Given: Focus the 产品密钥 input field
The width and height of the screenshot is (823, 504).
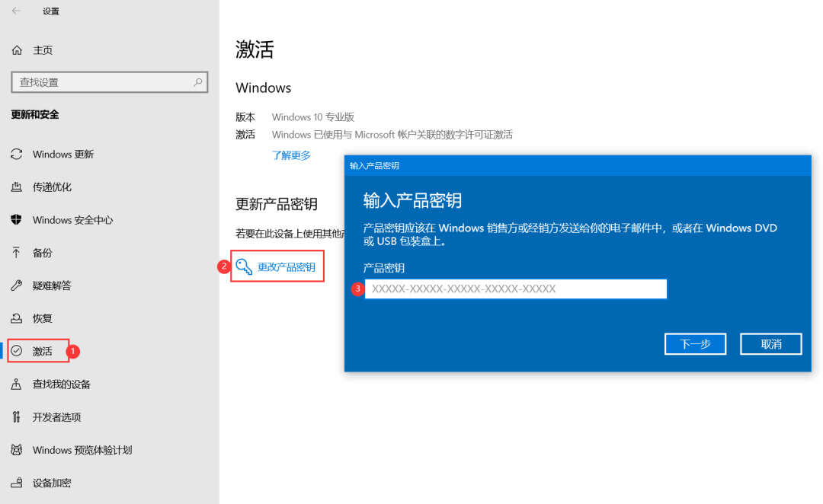Looking at the screenshot, I should (515, 289).
